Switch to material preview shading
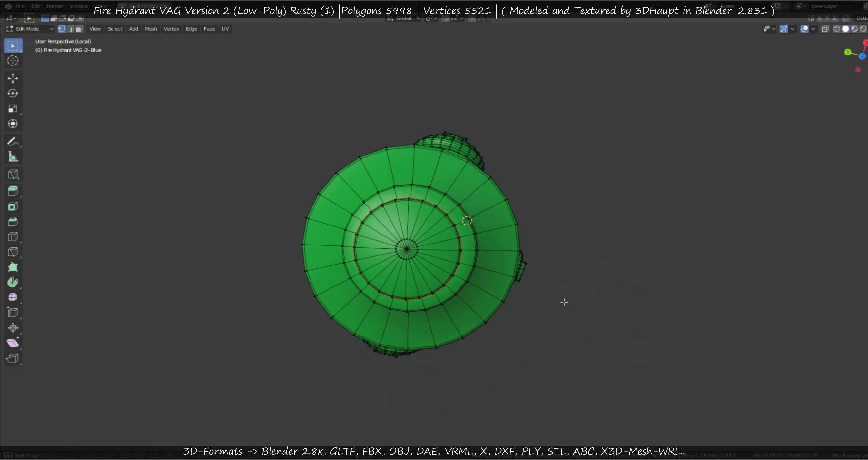This screenshot has width=868, height=460. (854, 29)
